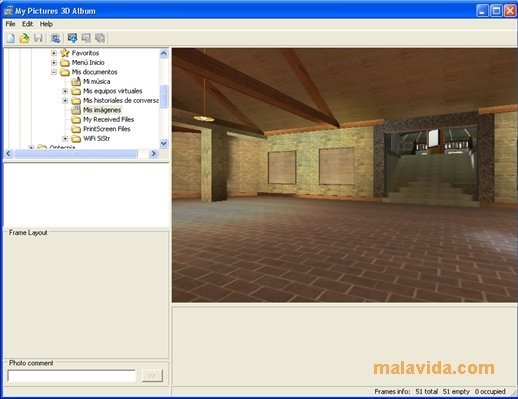Click the greyed Save disk icon
The height and width of the screenshot is (399, 518).
pyautogui.click(x=38, y=38)
